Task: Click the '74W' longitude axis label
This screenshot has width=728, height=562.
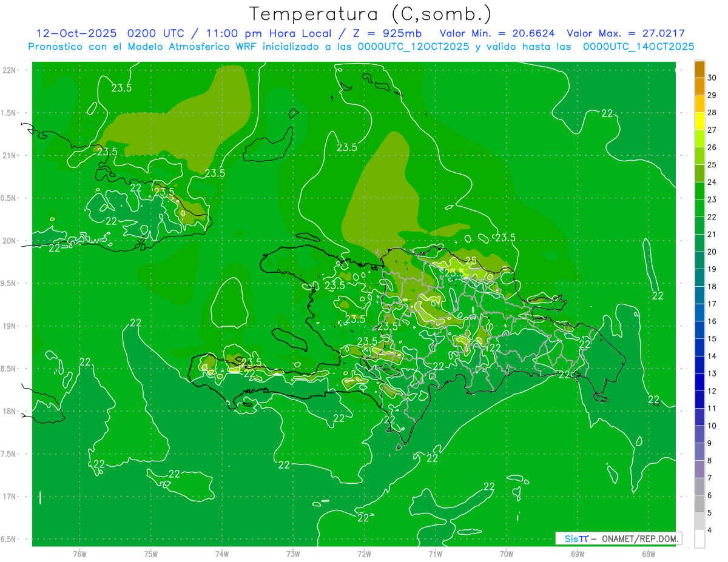Action: pos(222,554)
